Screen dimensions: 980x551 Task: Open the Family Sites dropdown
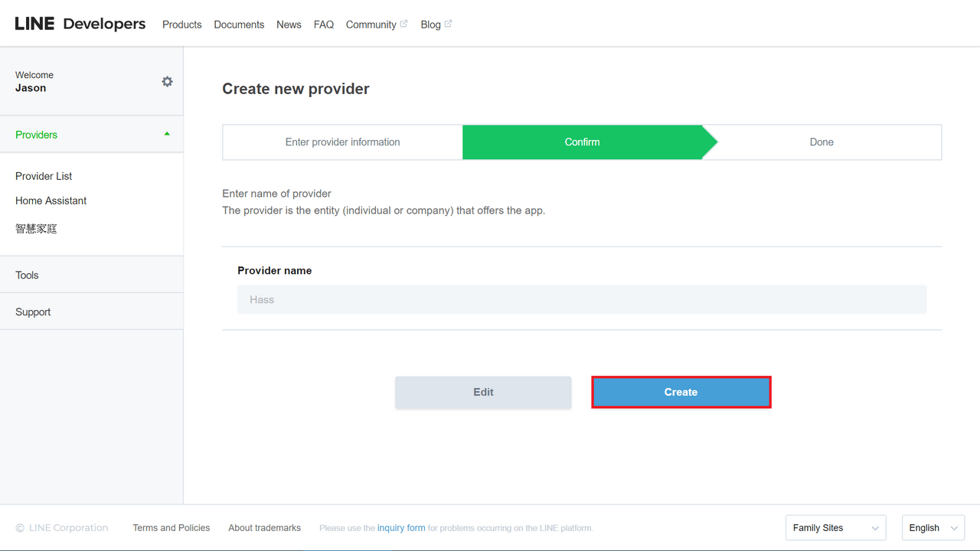point(835,528)
